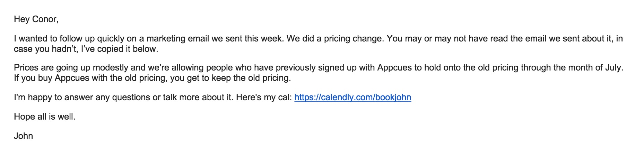Click the phrase "I wanted to follow up quickly"
644x159 pixels.
click(x=67, y=38)
